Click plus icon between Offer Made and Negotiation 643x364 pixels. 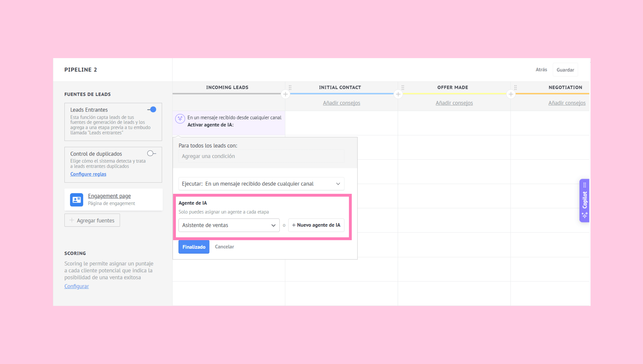coord(511,94)
